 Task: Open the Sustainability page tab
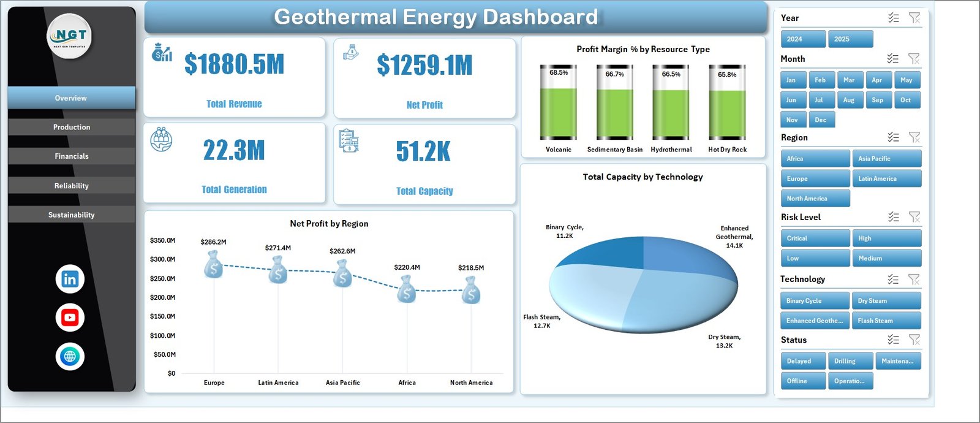(71, 215)
